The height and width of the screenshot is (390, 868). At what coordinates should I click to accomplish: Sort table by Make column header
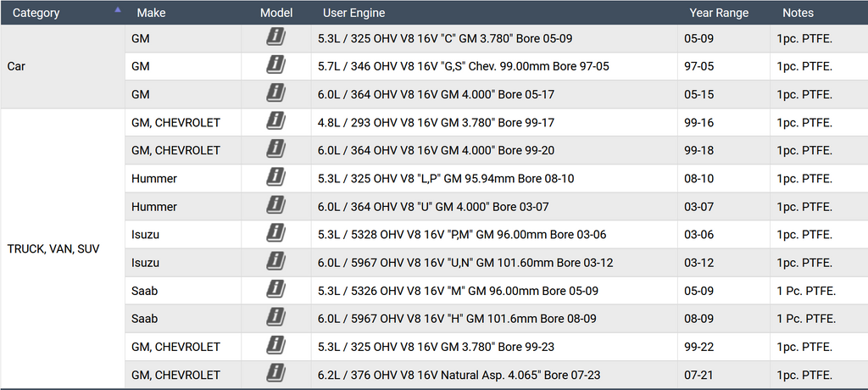click(151, 13)
